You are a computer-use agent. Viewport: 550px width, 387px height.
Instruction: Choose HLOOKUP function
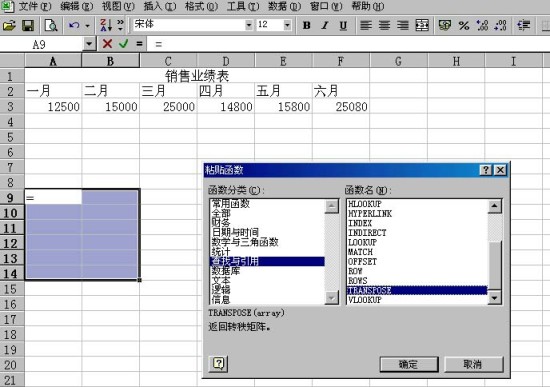click(x=364, y=204)
